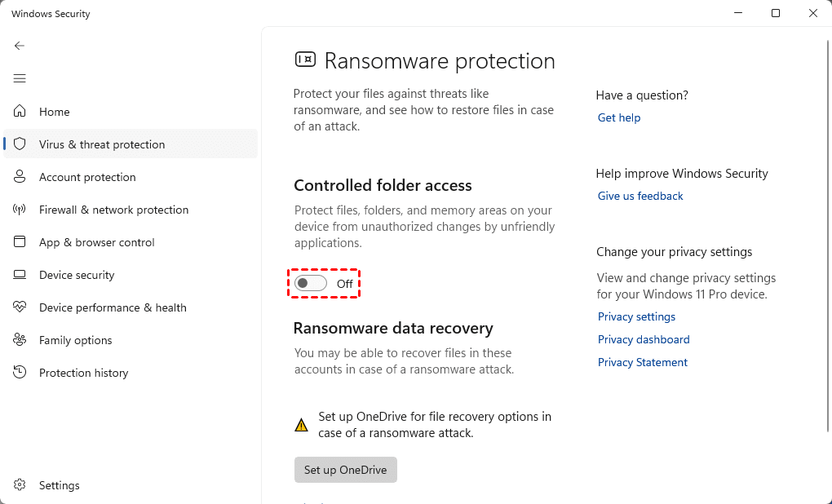This screenshot has height=504, width=832.
Task: Click the Virus & threat protection shield icon
Action: point(20,144)
